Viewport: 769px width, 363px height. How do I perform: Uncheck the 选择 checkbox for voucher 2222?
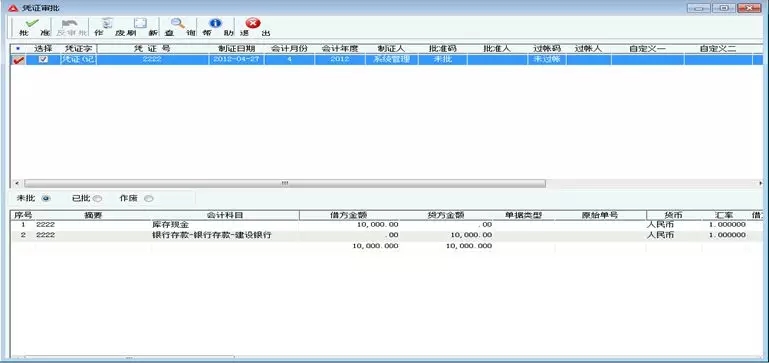pyautogui.click(x=43, y=59)
